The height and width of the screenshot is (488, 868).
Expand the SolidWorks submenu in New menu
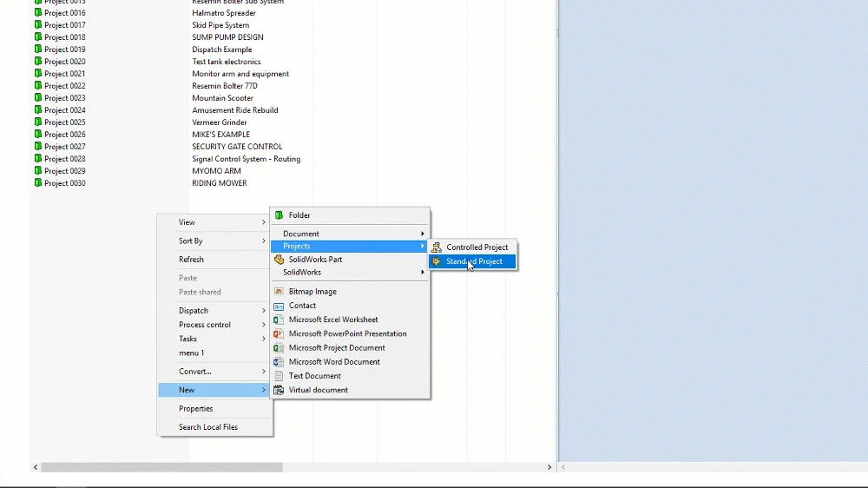coord(352,273)
